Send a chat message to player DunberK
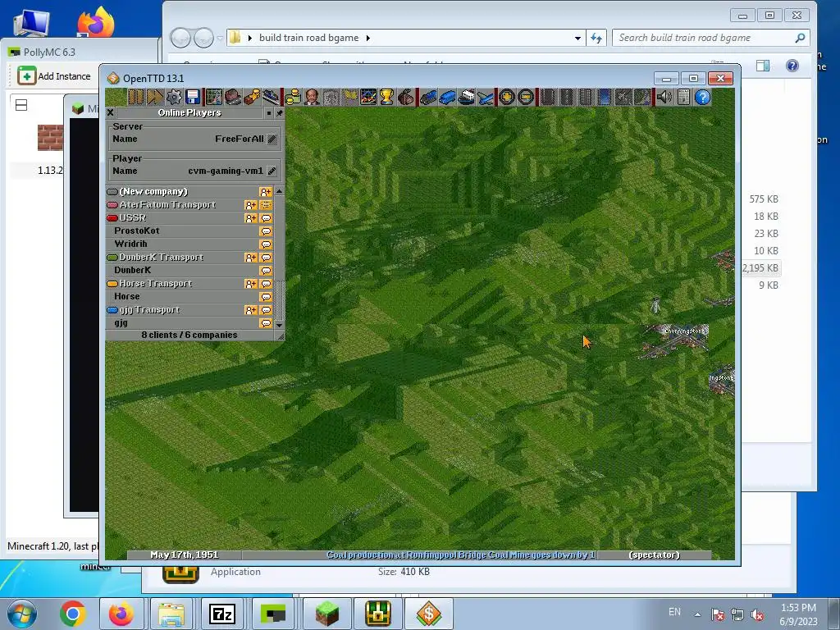840x630 pixels. (266, 271)
